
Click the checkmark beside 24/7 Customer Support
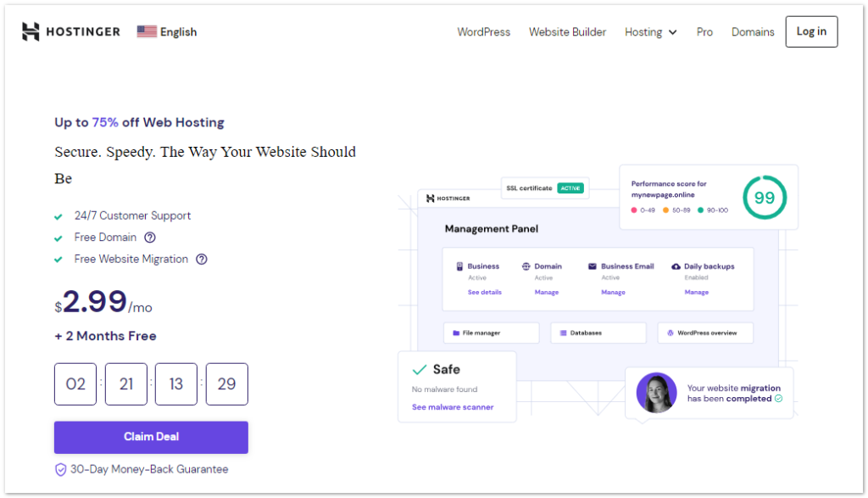click(x=58, y=216)
